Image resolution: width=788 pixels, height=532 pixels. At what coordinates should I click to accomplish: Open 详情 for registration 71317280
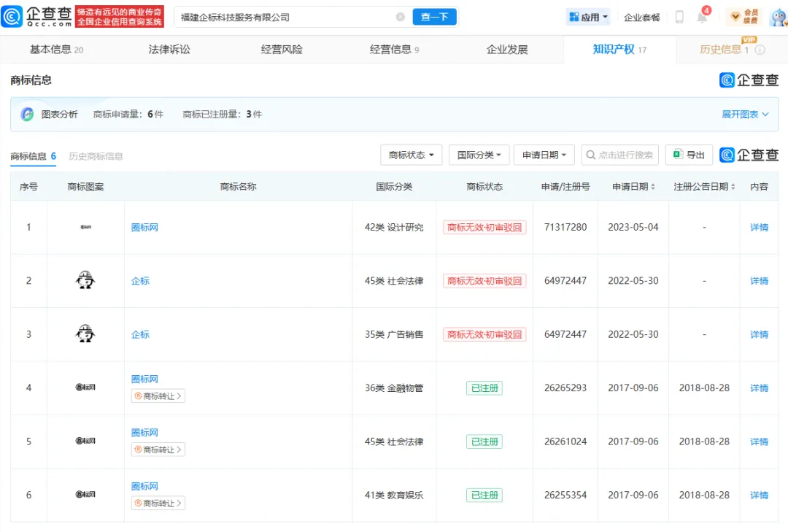759,227
